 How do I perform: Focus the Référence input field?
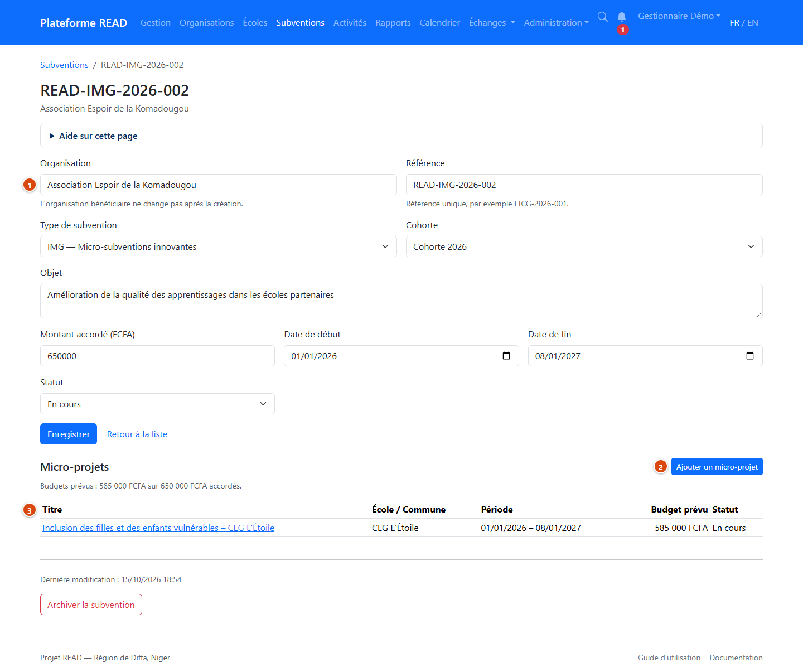(x=584, y=185)
